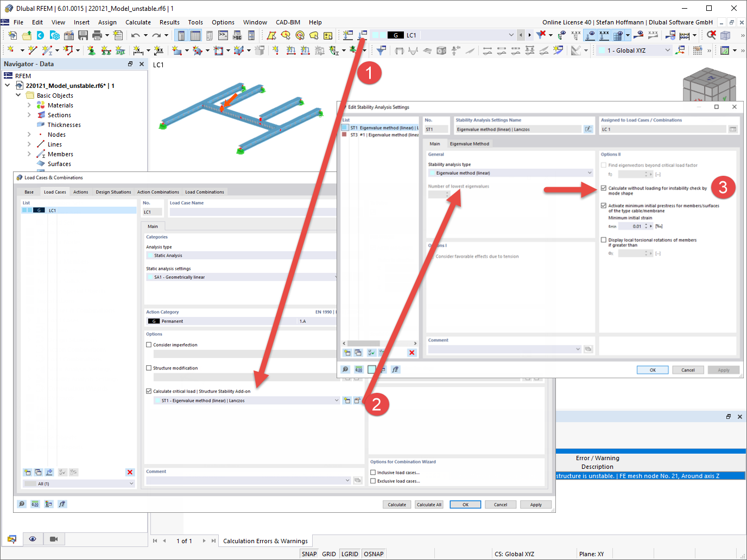Click the isometric view cube icon

pos(725,35)
